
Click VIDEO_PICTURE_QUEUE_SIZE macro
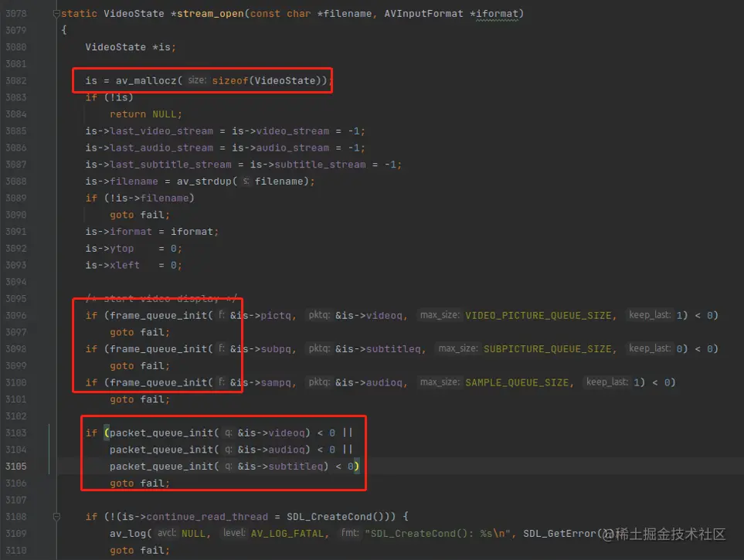538,316
